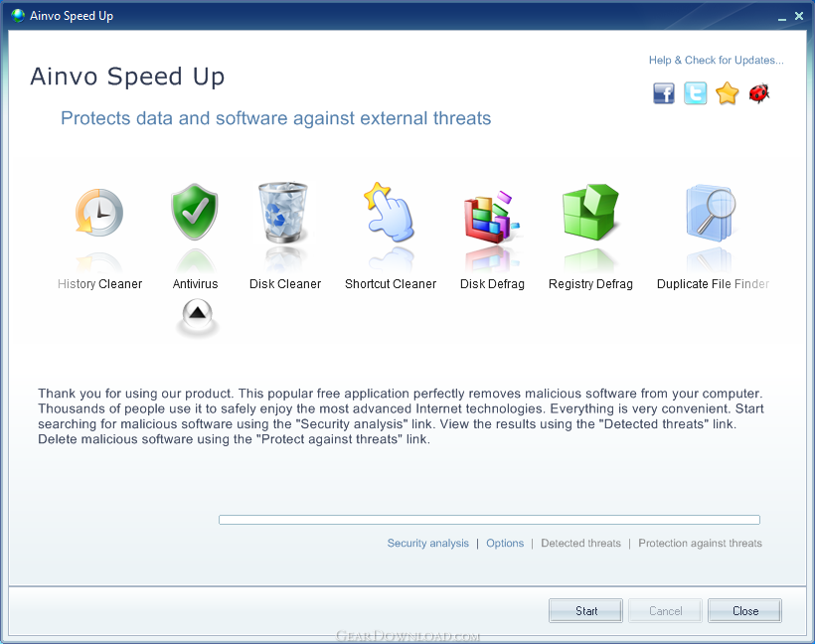Click the Start button
Viewport: 815px width, 644px height.
(x=585, y=611)
